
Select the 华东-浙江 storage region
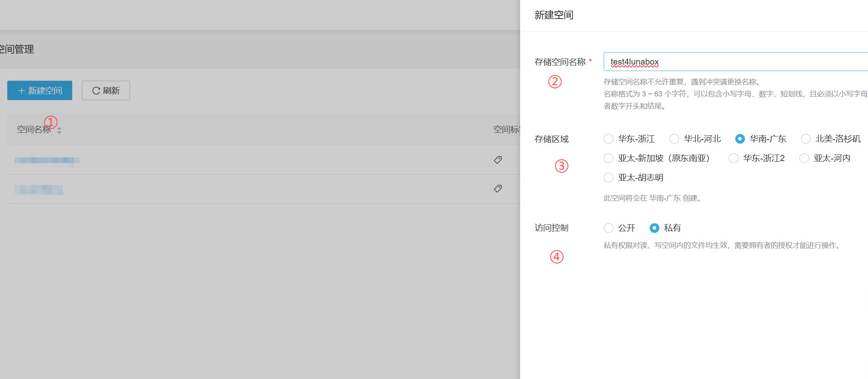point(609,139)
